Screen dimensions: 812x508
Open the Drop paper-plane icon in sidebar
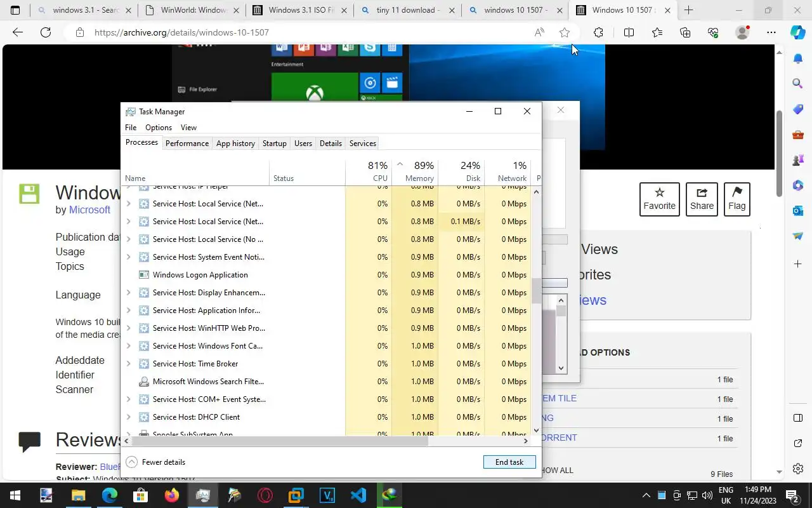[798, 236]
